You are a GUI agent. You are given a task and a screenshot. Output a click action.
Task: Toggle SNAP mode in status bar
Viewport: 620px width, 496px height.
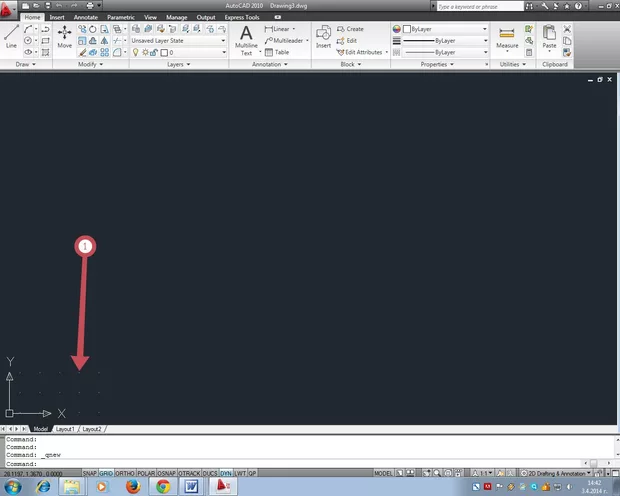(x=90, y=473)
